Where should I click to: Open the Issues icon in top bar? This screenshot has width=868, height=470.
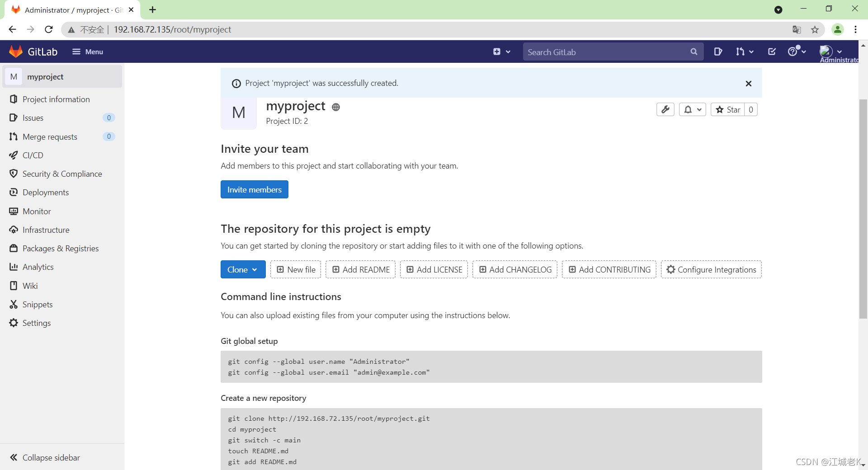[717, 52]
